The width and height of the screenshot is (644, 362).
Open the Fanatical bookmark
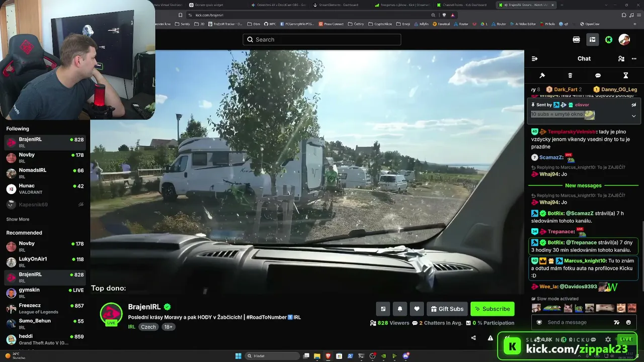pyautogui.click(x=441, y=24)
